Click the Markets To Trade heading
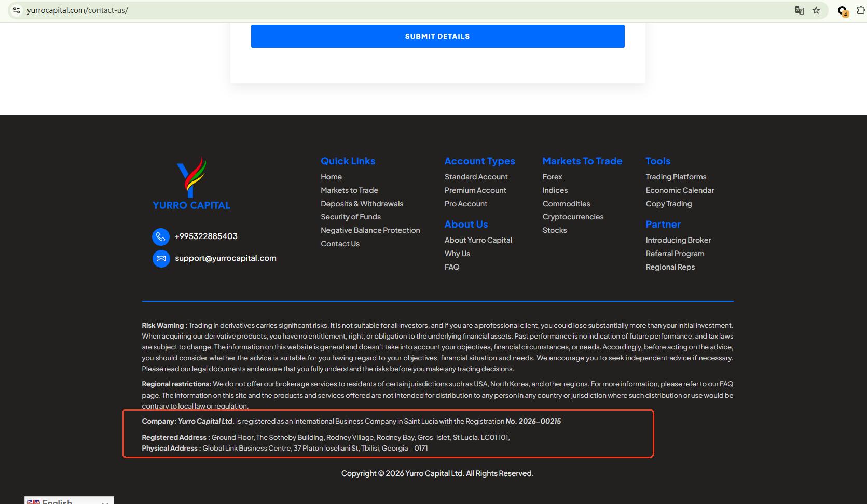The height and width of the screenshot is (504, 867). click(x=582, y=161)
